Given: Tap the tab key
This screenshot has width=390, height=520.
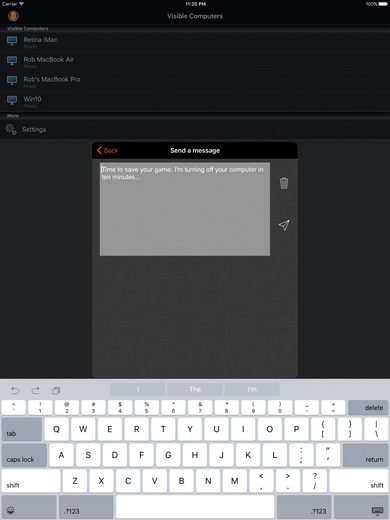Looking at the screenshot, I should tap(22, 429).
